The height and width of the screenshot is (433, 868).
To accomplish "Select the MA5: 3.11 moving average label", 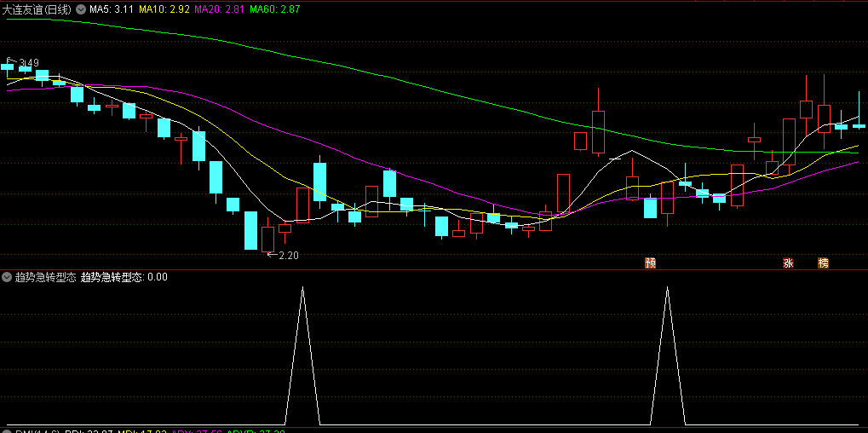I will coord(112,9).
